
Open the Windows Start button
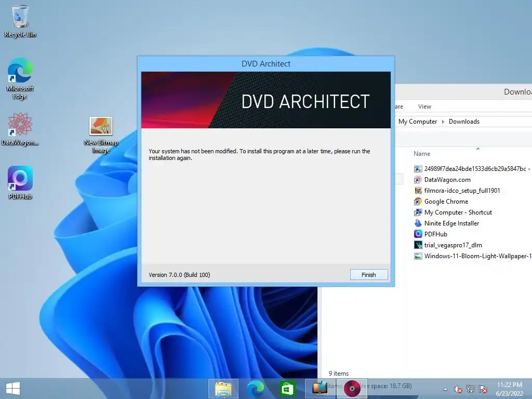(x=13, y=389)
